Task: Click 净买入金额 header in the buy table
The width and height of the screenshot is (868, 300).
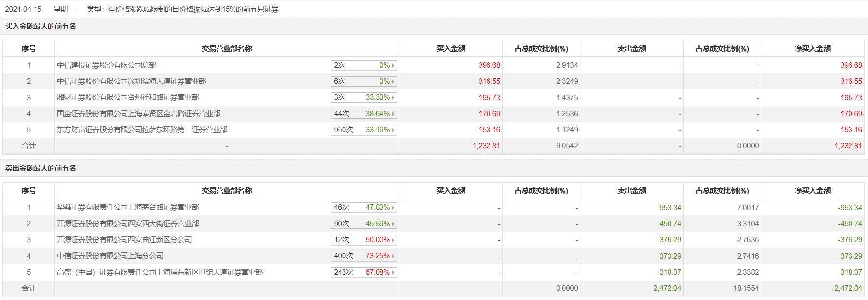Action: (813, 49)
